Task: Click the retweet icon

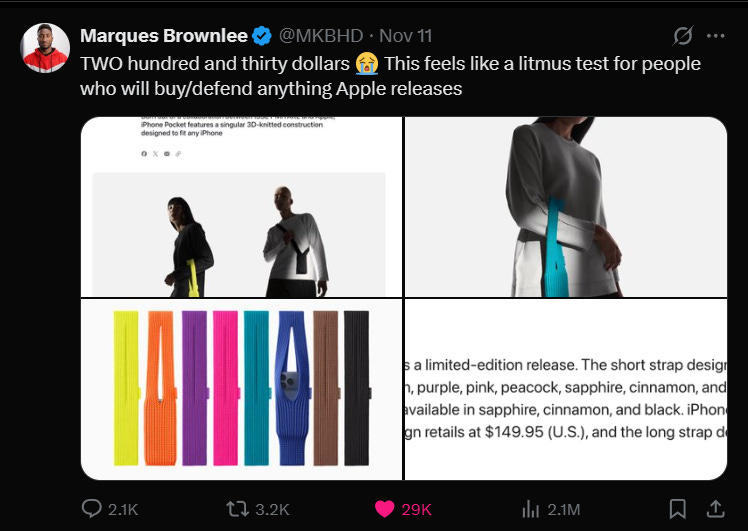Action: 237,509
